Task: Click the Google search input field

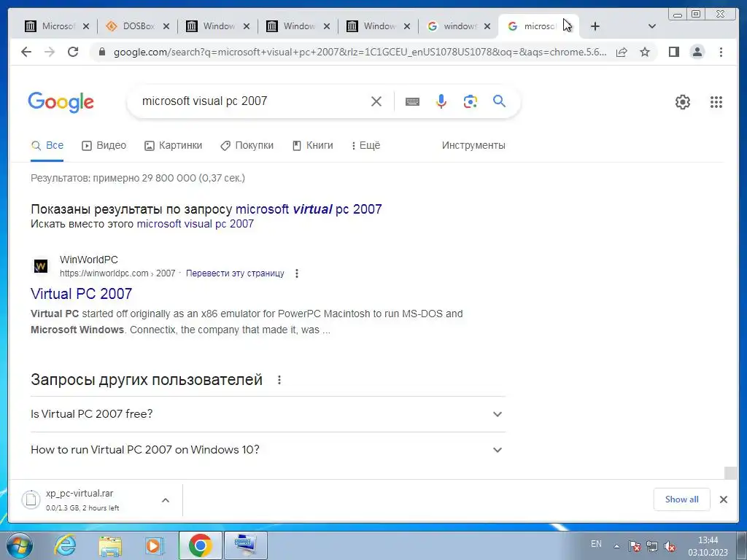Action: [252, 101]
